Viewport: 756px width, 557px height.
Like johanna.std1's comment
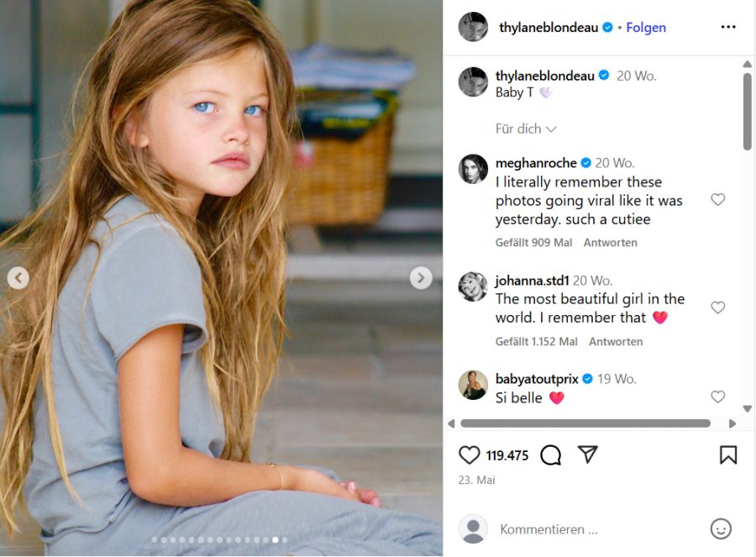coord(717,308)
